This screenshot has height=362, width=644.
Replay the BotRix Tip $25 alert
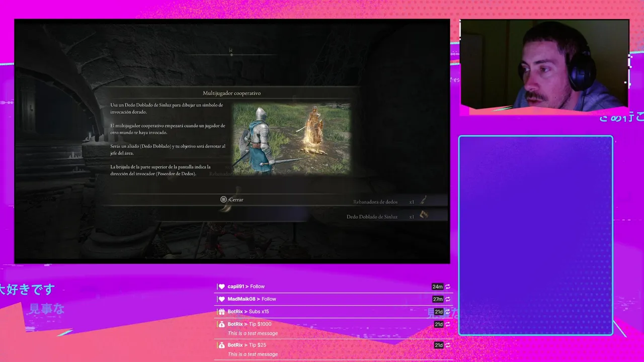447,345
